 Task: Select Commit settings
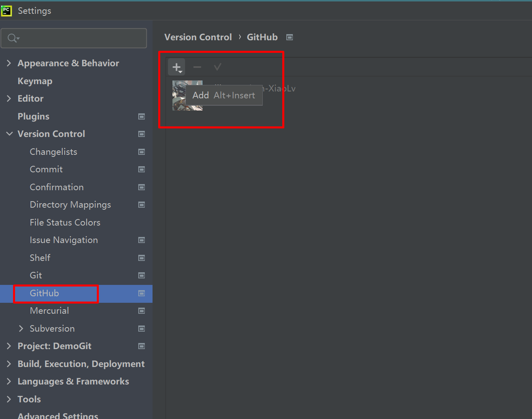click(46, 169)
